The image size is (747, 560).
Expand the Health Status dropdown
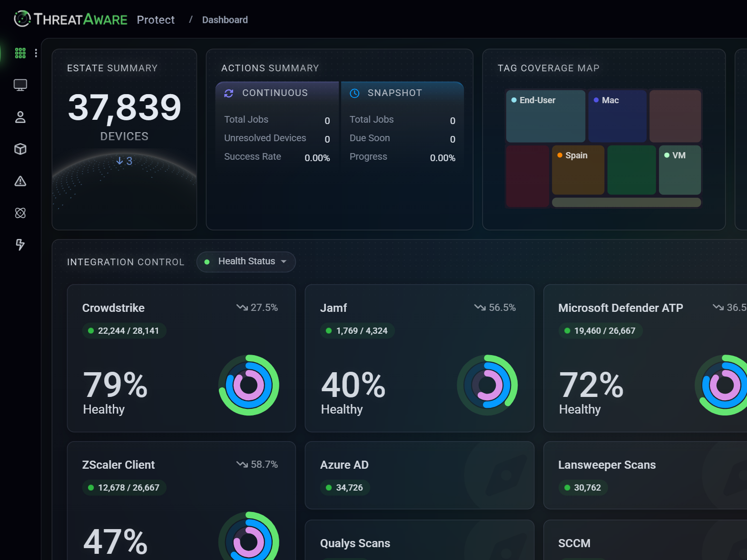(x=246, y=262)
